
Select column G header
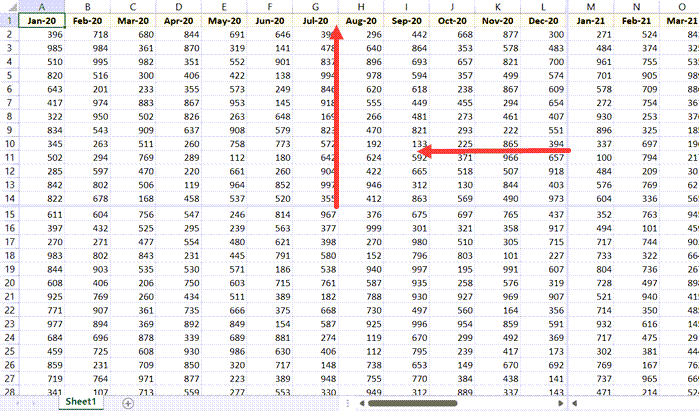point(318,6)
